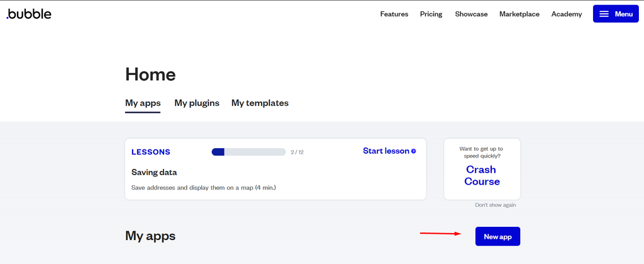Viewport: 644px width, 264px height.
Task: Click the arrow icon beside Start lesson
Action: pyautogui.click(x=414, y=151)
